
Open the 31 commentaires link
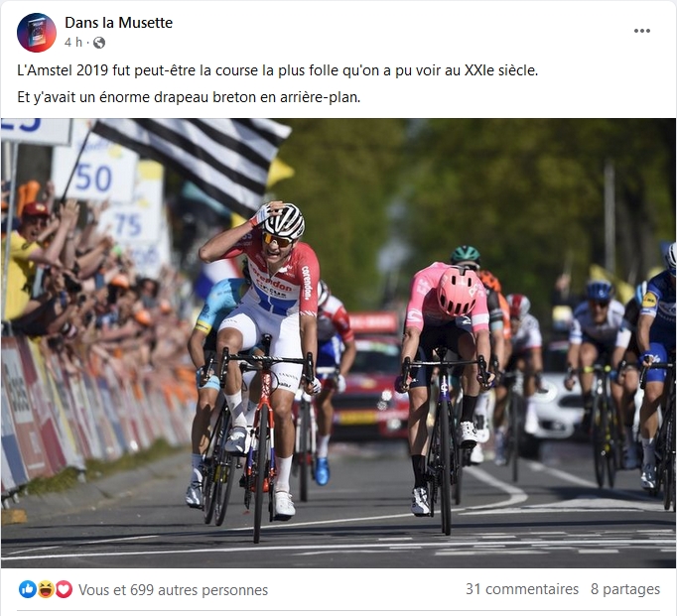pyautogui.click(x=521, y=589)
